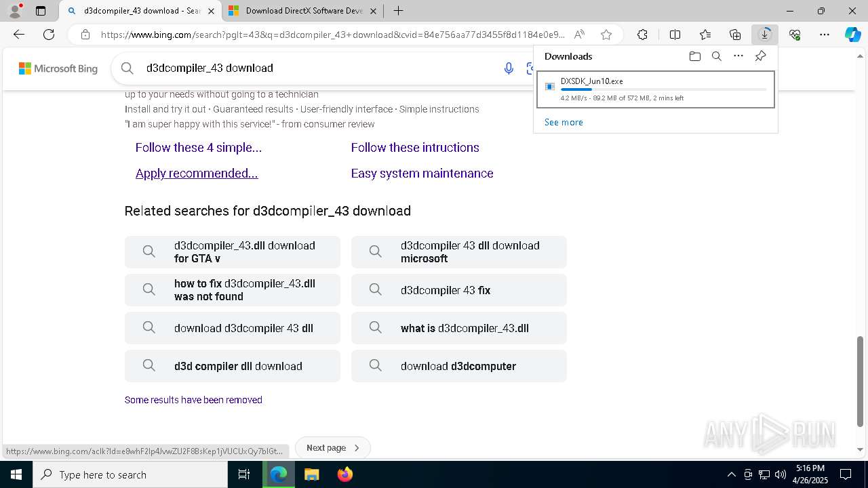Open more options in Downloads panel
Image resolution: width=868 pixels, height=488 pixels.
[x=738, y=56]
